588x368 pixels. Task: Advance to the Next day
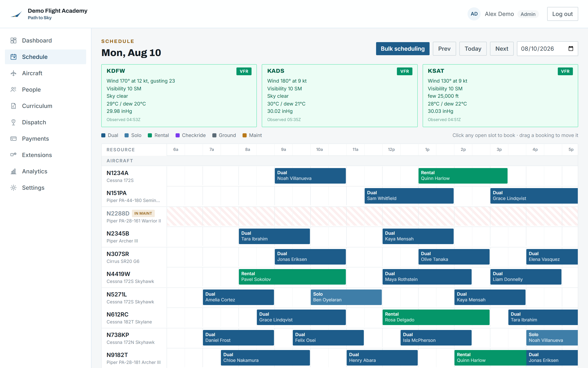501,49
